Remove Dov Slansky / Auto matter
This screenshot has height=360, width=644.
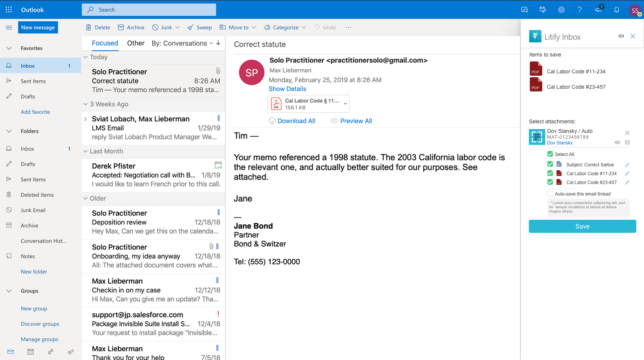click(x=627, y=133)
